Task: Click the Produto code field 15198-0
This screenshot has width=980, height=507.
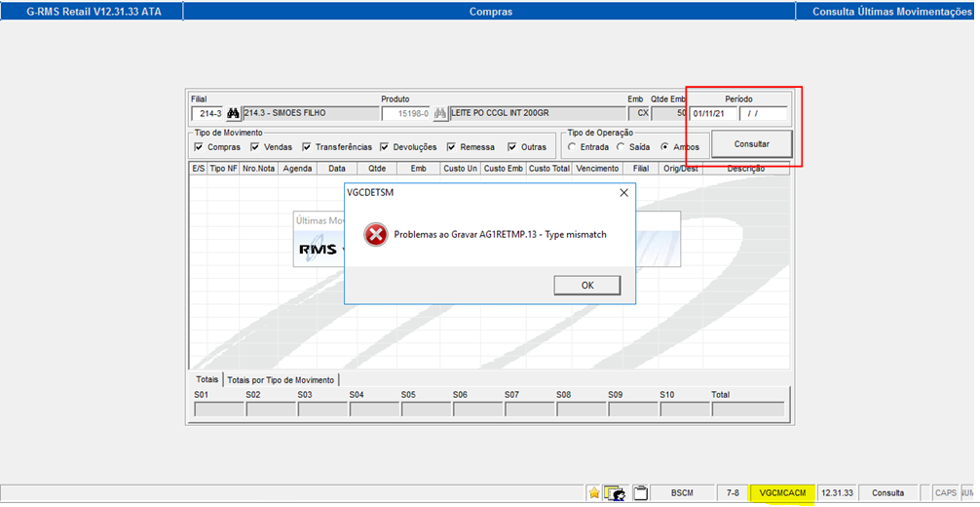Action: click(x=405, y=113)
